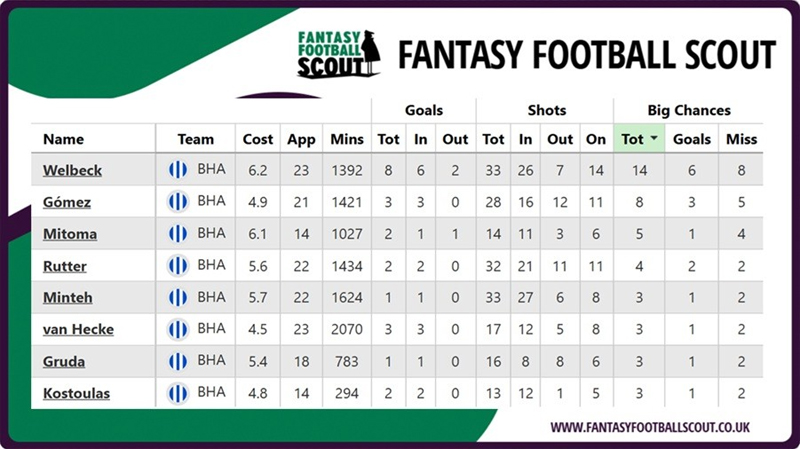Image resolution: width=800 pixels, height=449 pixels.
Task: Click Rutter's Brighton team badge icon
Action: (x=178, y=266)
